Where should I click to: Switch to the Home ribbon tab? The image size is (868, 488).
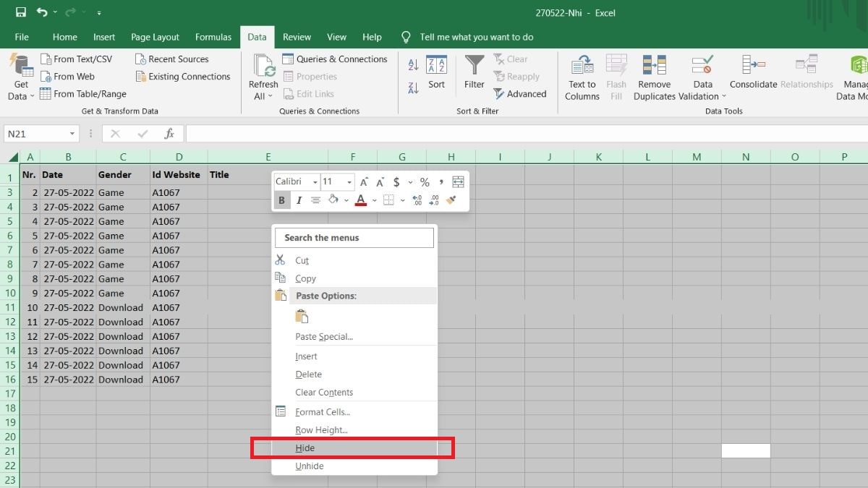coord(64,36)
